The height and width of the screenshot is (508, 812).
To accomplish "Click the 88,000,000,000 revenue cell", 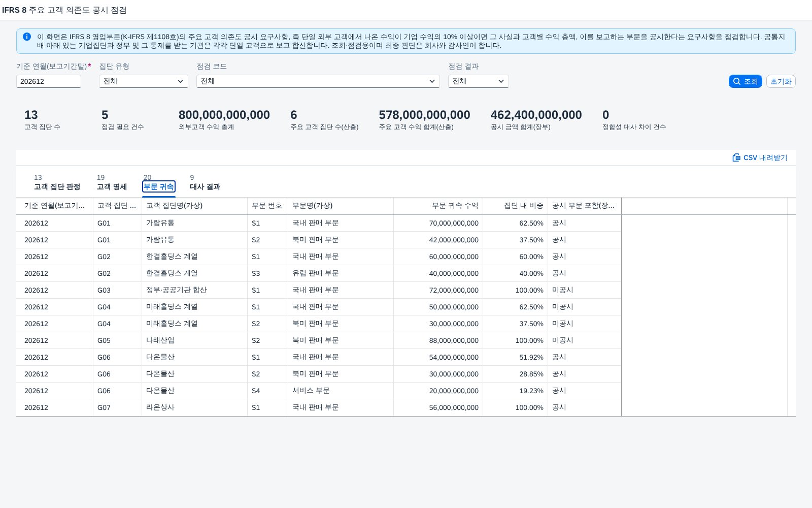I will (438, 340).
